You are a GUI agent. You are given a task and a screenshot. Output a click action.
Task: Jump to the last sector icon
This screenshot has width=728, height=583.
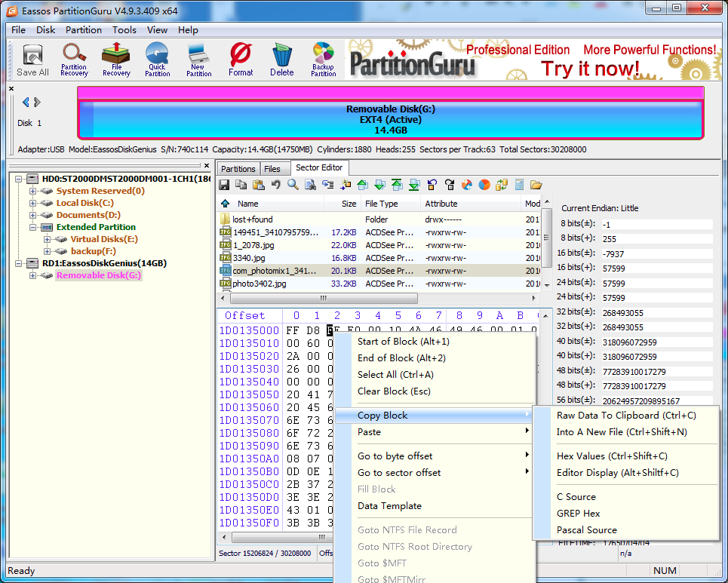point(414,185)
